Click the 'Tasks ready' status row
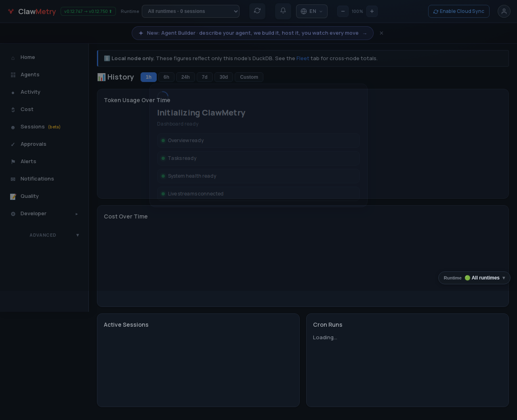The height and width of the screenshot is (420, 517). [258, 158]
